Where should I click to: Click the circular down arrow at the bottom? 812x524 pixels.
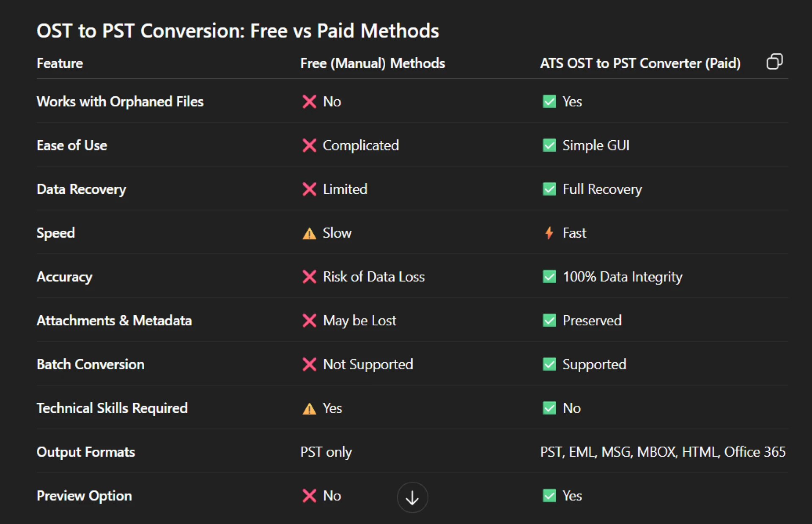(x=412, y=497)
